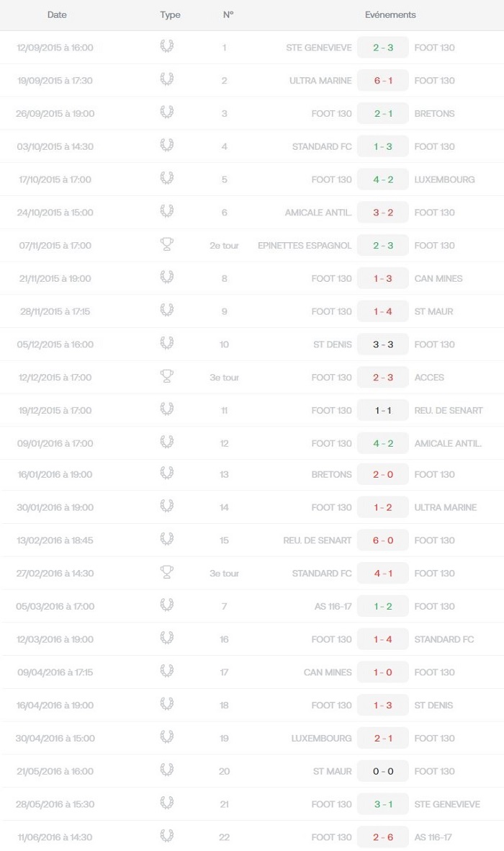Click the trophy icon on 12/12/2015 row
This screenshot has width=504, height=851.
click(x=167, y=377)
